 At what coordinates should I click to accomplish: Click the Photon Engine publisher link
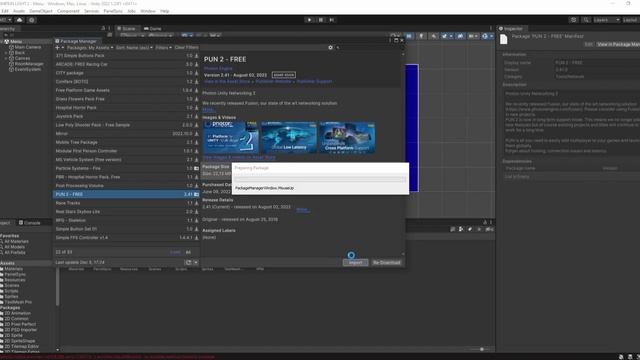point(218,69)
